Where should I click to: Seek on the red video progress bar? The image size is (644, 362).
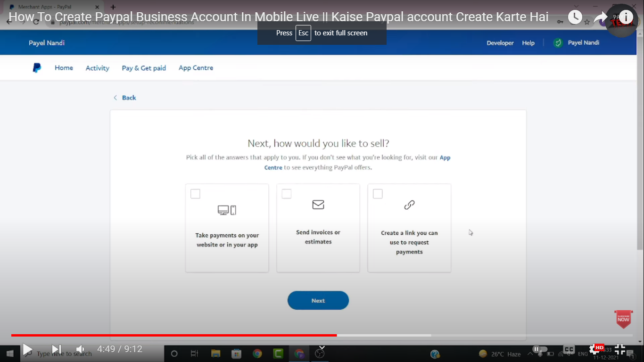174,335
